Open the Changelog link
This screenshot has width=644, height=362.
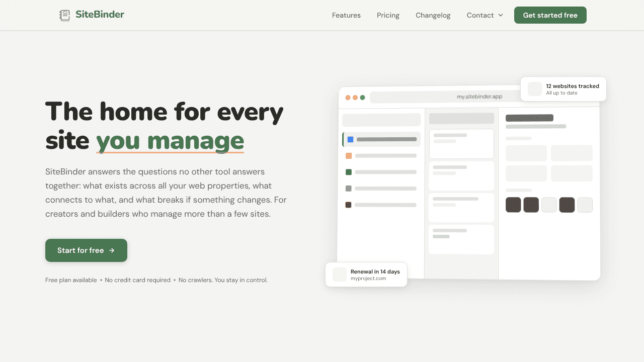pos(433,15)
